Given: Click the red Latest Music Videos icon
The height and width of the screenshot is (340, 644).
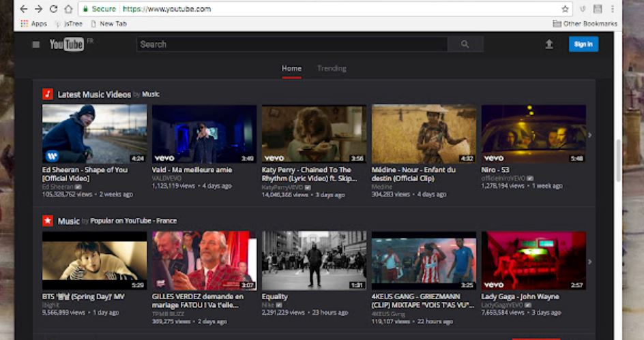Looking at the screenshot, I should tap(48, 94).
